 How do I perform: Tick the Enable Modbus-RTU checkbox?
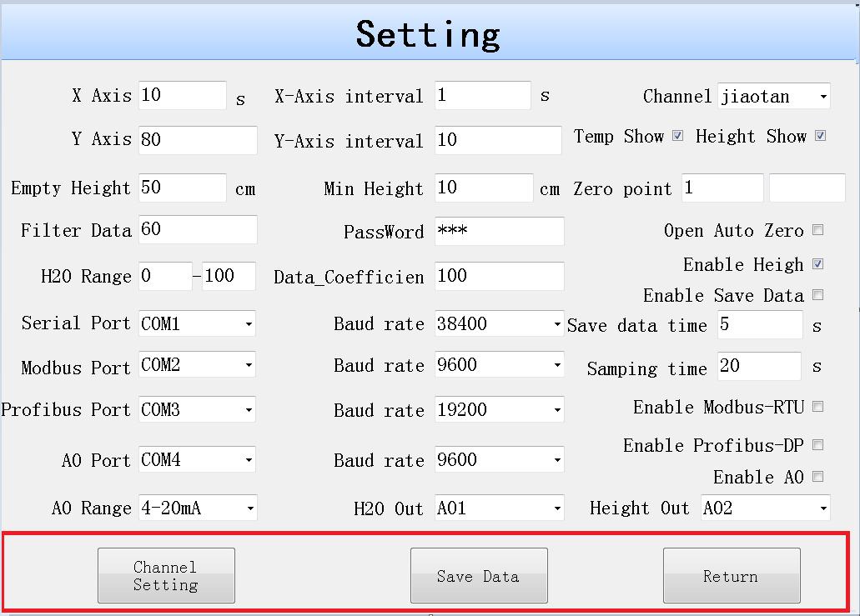(817, 407)
